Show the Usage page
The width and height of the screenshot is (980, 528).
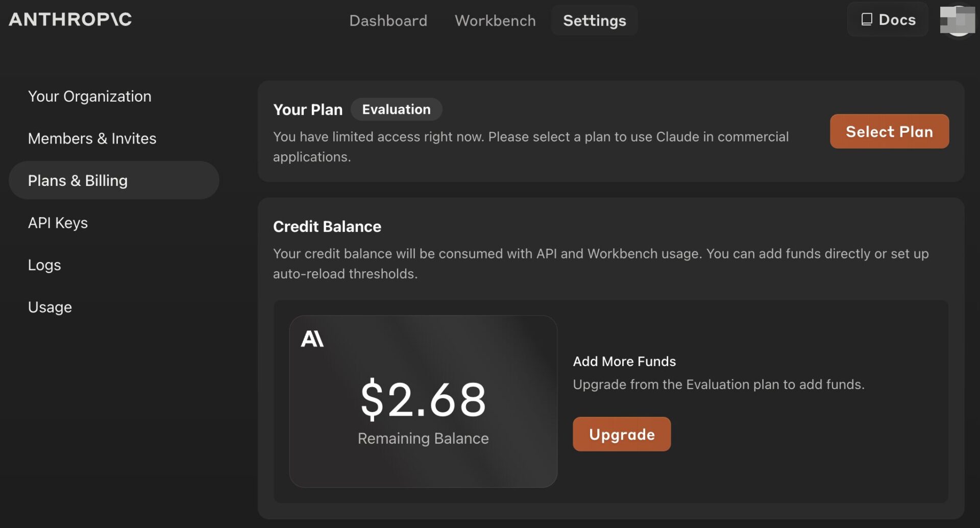coord(50,307)
